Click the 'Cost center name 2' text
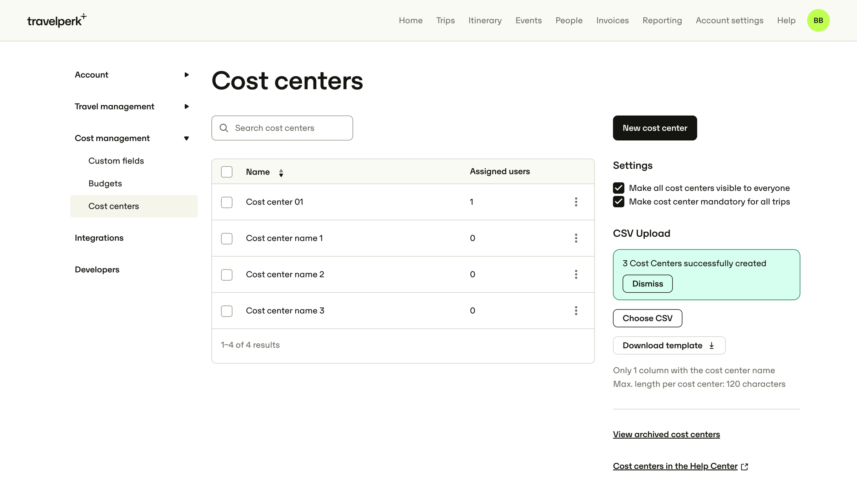857x504 pixels. tap(285, 274)
